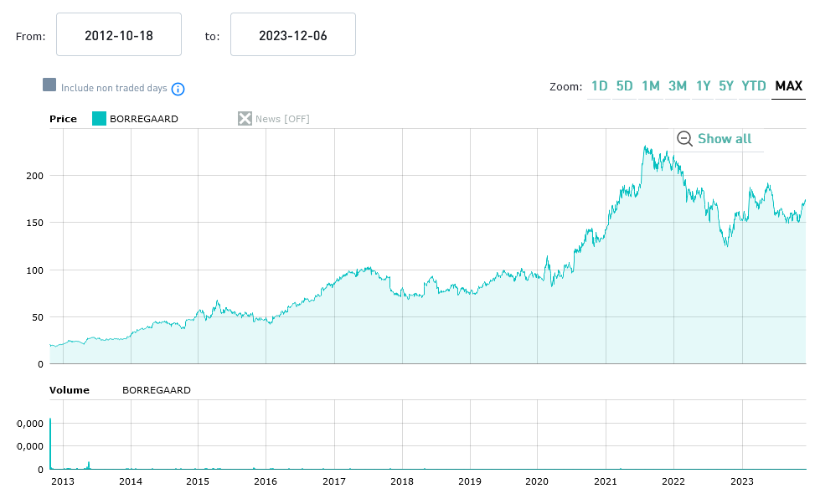Click the magnifier icon next to Show all
Image resolution: width=815 pixels, height=504 pixels.
tap(684, 139)
